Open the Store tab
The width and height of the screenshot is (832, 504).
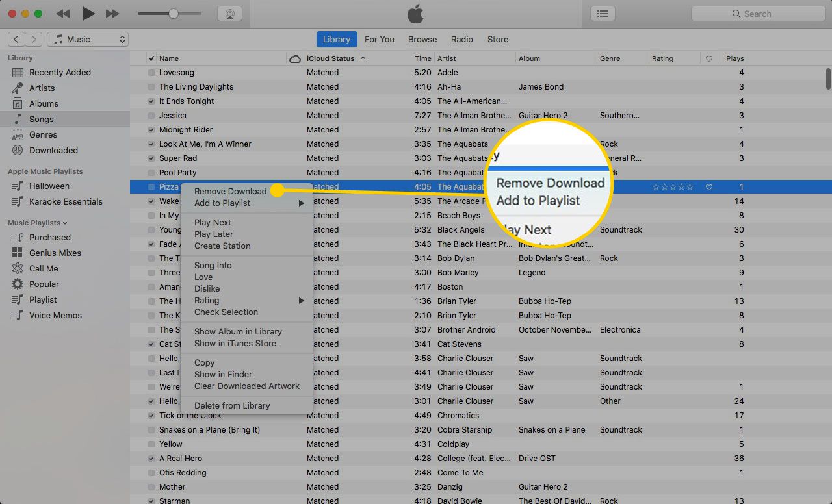coord(498,39)
